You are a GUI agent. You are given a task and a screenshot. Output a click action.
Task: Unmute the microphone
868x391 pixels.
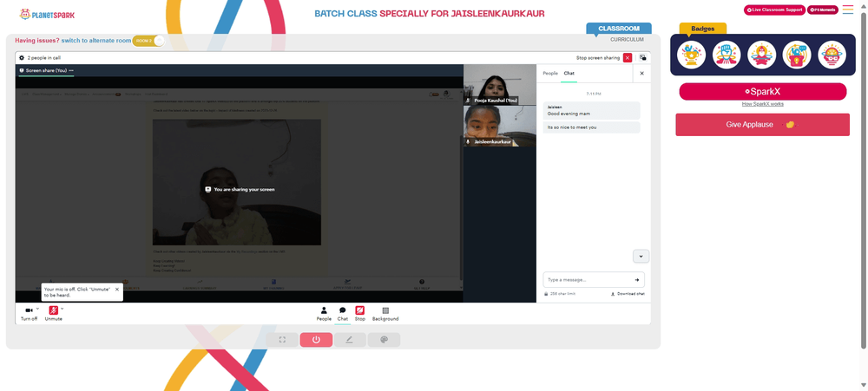(x=54, y=313)
